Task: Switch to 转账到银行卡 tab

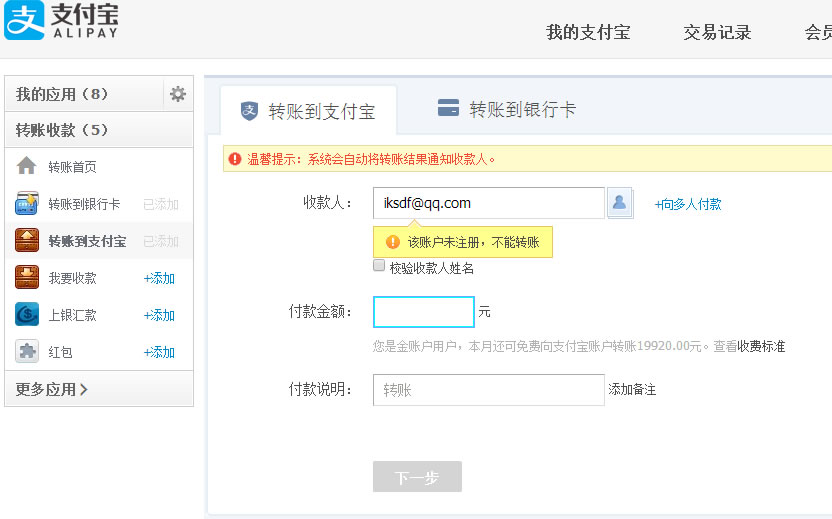Action: 508,109
